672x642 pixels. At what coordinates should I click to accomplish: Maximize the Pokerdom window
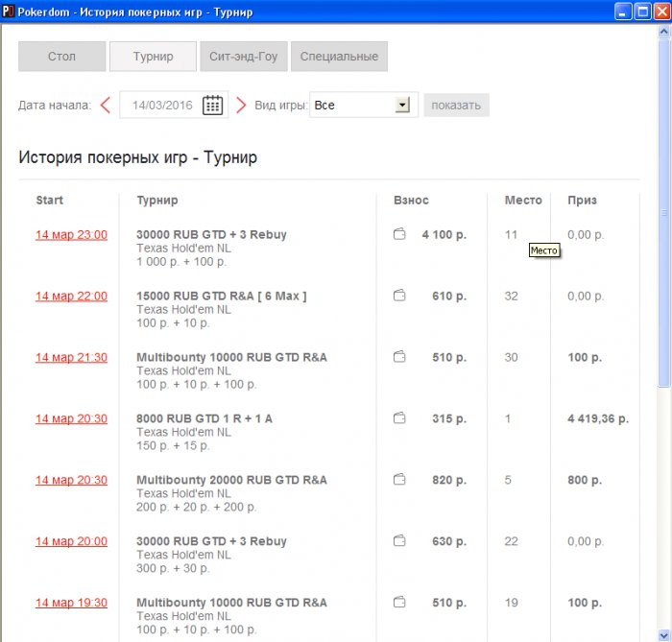point(643,12)
